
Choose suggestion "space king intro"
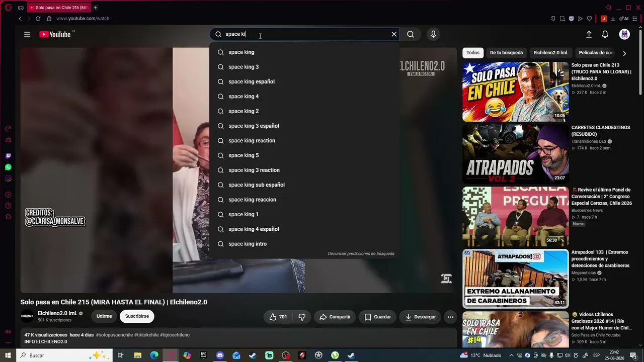click(304, 244)
